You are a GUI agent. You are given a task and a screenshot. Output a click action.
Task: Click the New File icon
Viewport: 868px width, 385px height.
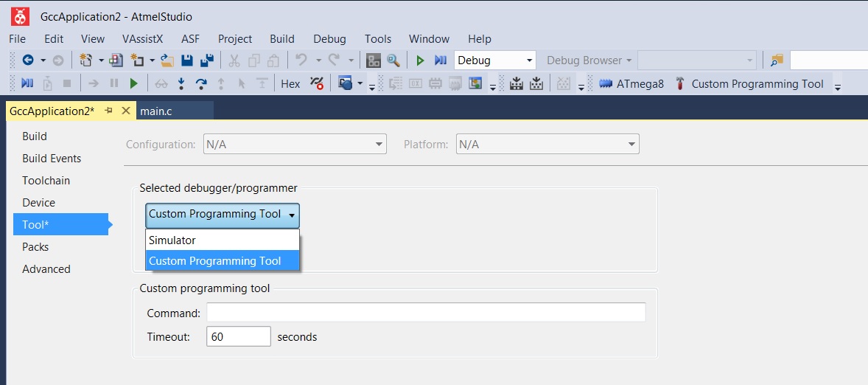click(136, 60)
